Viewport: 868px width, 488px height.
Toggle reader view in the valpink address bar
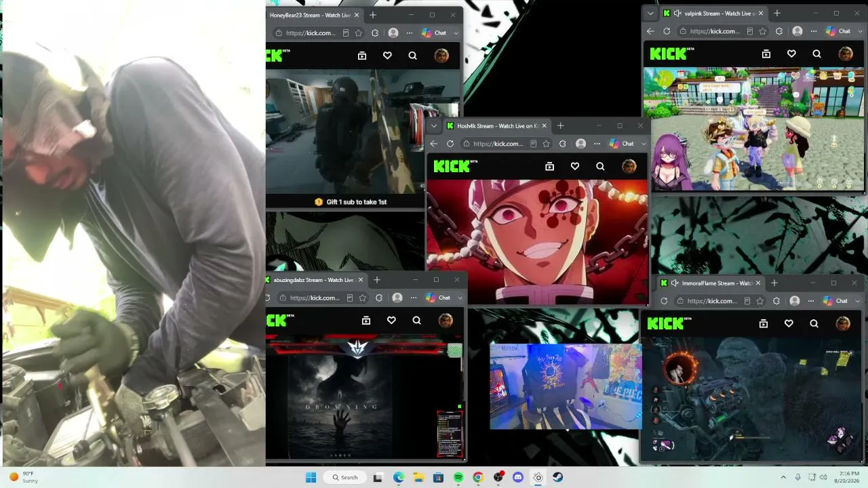750,31
